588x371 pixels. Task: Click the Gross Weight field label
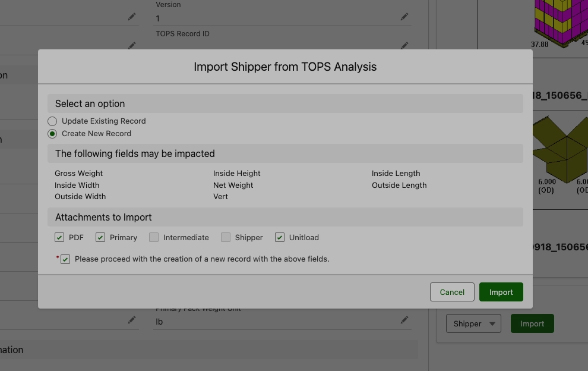(79, 174)
